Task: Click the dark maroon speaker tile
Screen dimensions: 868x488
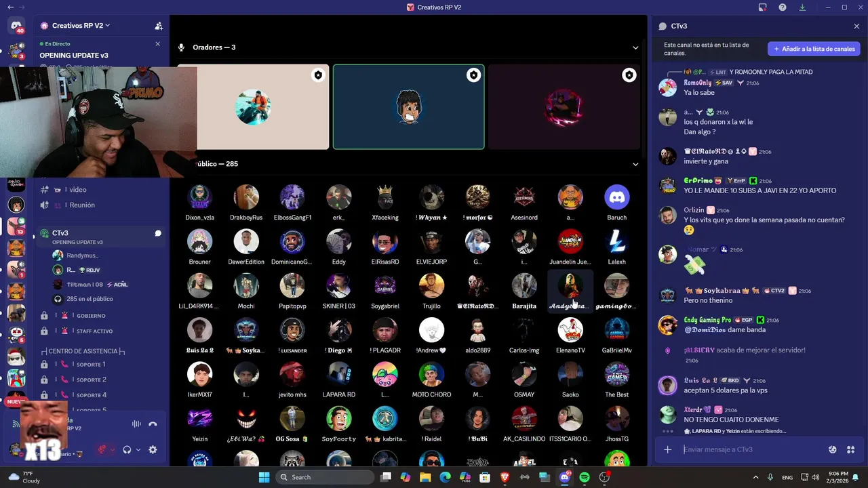Action: coord(564,106)
